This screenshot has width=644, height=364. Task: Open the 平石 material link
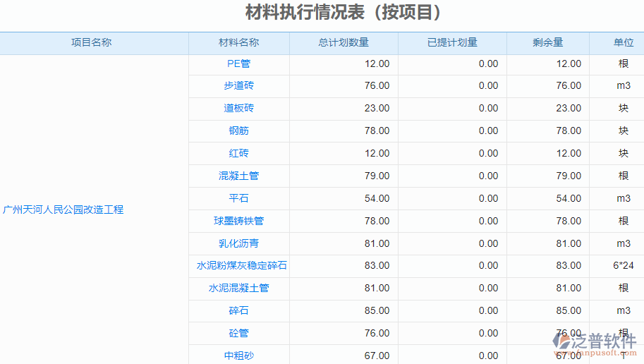238,198
